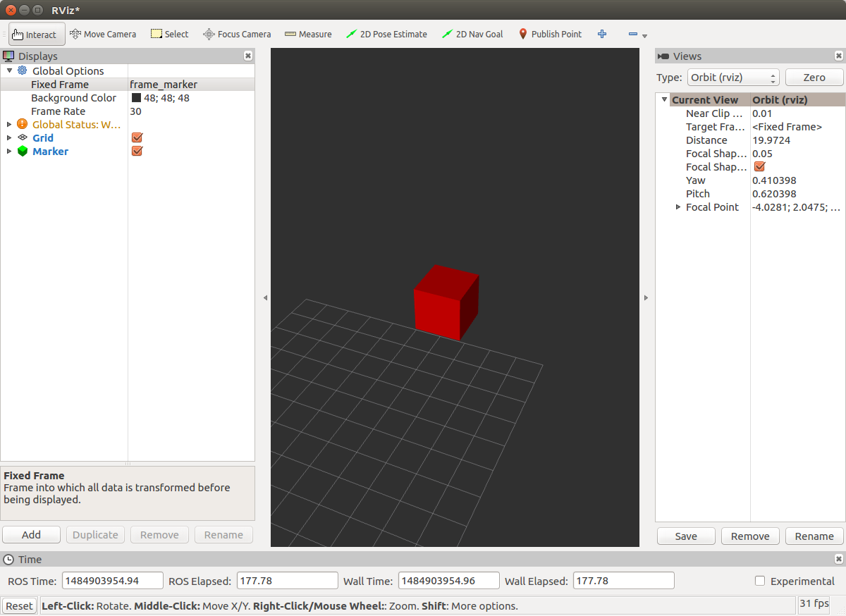The image size is (846, 616).
Task: Click the Rename view button in Views
Action: 814,536
